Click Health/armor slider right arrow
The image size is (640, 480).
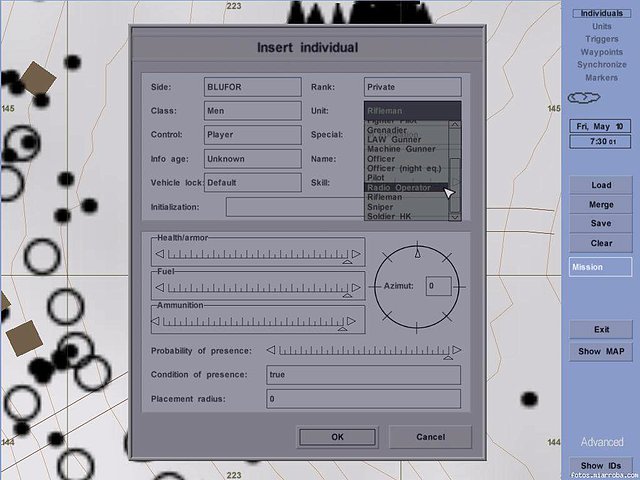(356, 254)
